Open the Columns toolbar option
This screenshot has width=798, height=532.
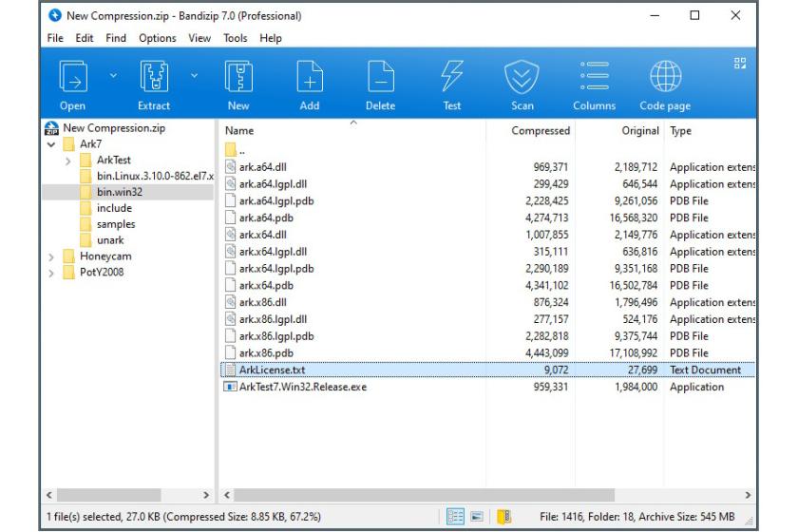[x=595, y=76]
